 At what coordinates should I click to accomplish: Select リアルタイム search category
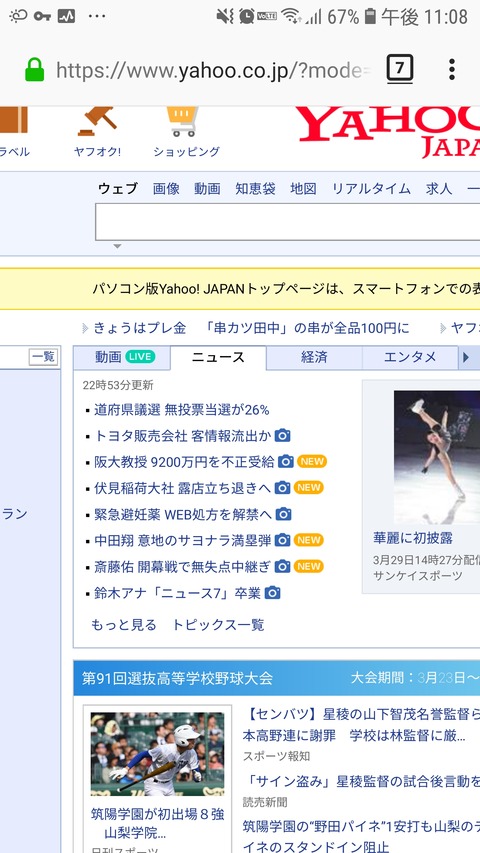[x=371, y=189]
